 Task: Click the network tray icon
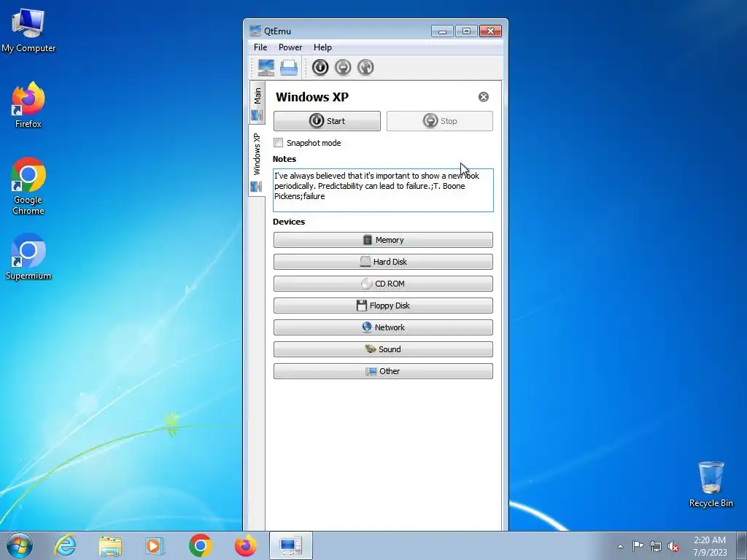[656, 546]
